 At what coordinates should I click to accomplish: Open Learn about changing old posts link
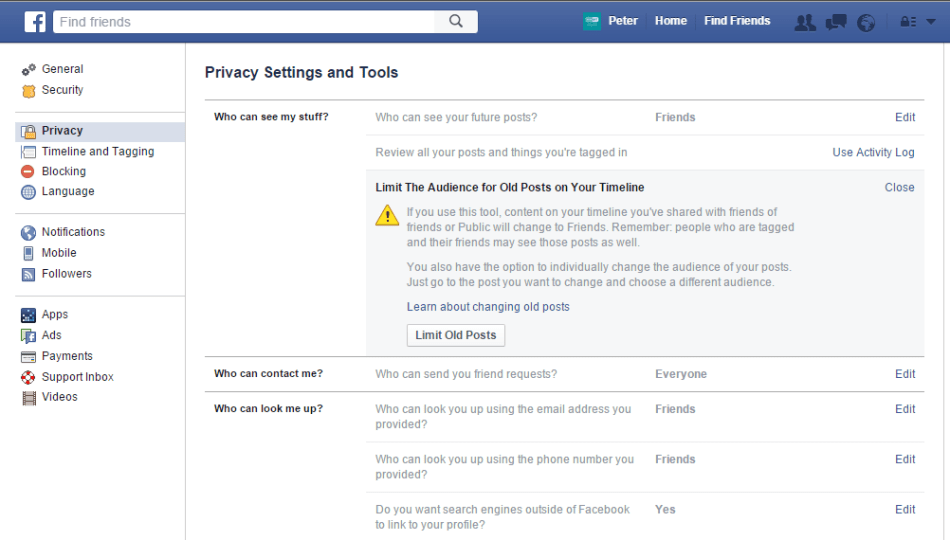tap(488, 307)
